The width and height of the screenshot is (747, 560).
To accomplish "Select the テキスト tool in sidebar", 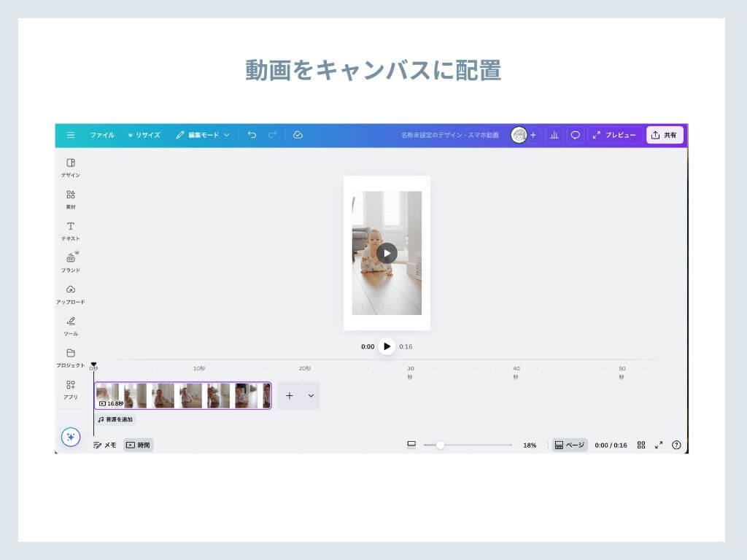I will [71, 231].
